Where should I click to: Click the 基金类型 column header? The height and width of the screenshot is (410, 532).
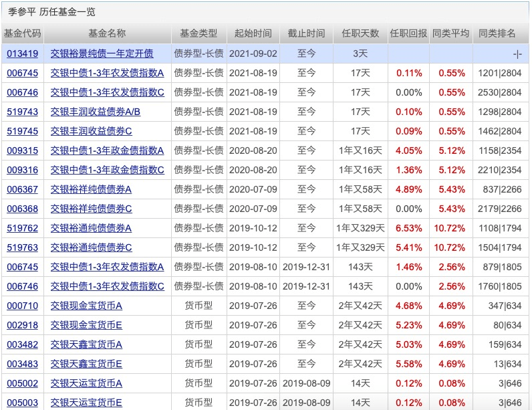click(x=198, y=33)
